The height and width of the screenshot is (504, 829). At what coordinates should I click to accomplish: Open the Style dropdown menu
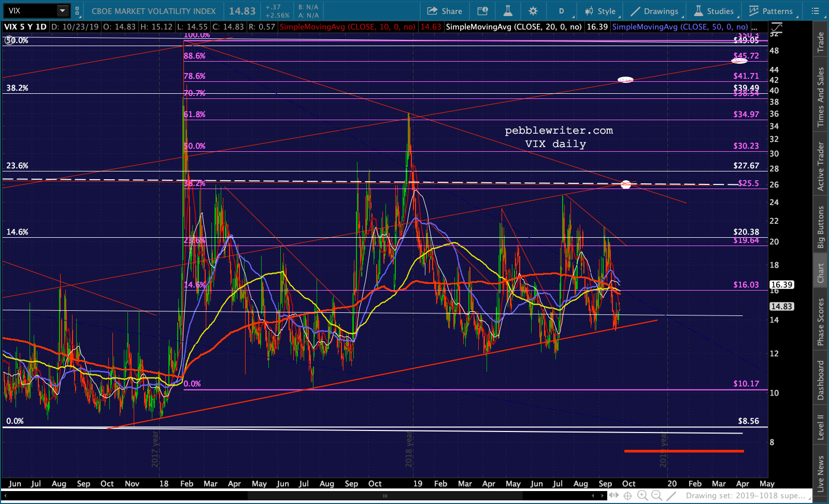600,11
